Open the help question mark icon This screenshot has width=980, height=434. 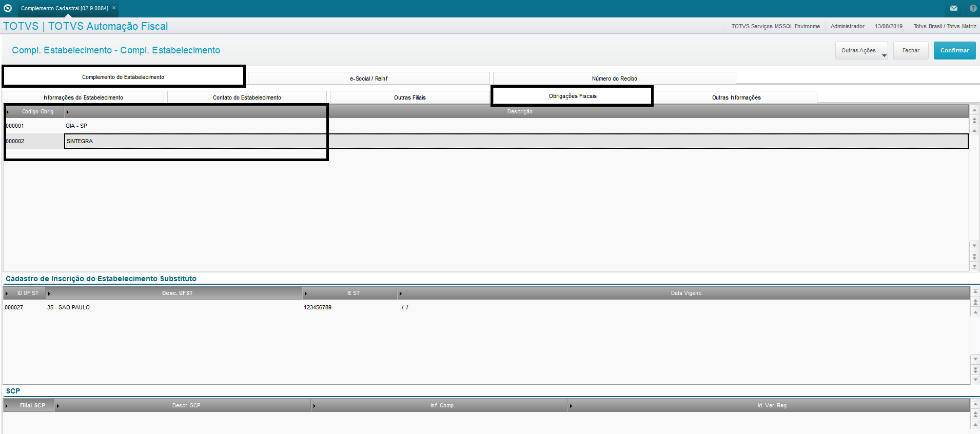(973, 8)
